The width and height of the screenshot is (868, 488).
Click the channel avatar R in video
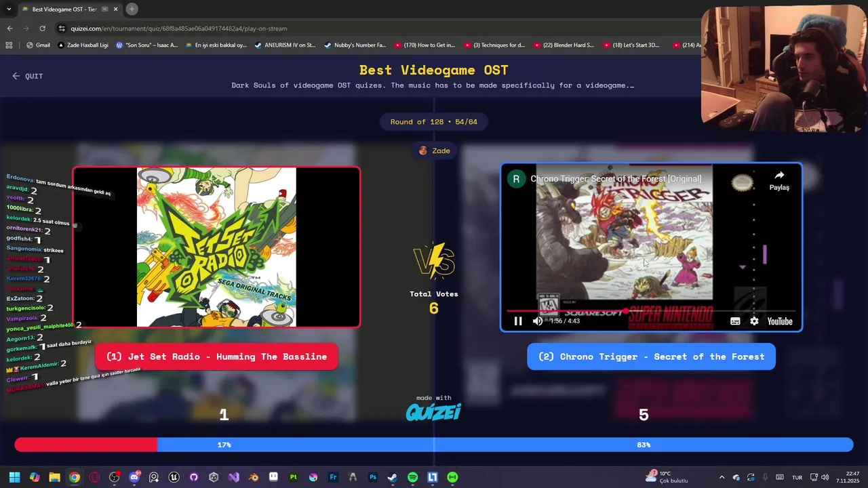tap(516, 179)
